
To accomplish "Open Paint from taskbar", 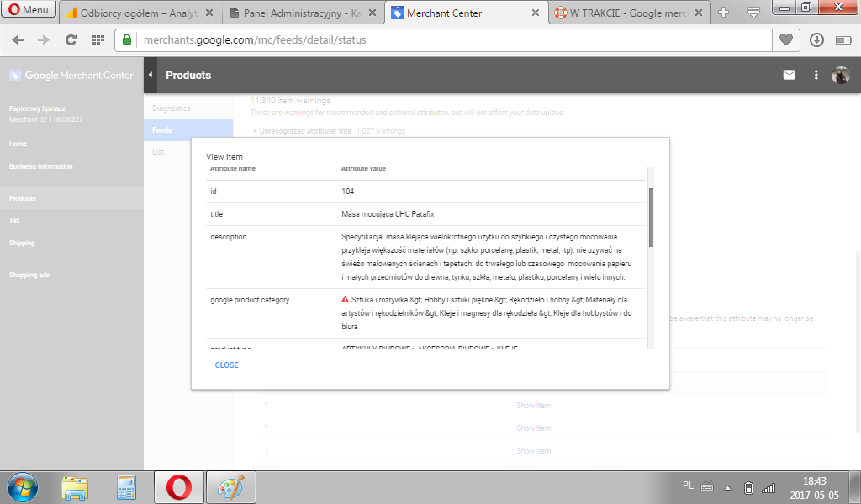I will tap(230, 487).
